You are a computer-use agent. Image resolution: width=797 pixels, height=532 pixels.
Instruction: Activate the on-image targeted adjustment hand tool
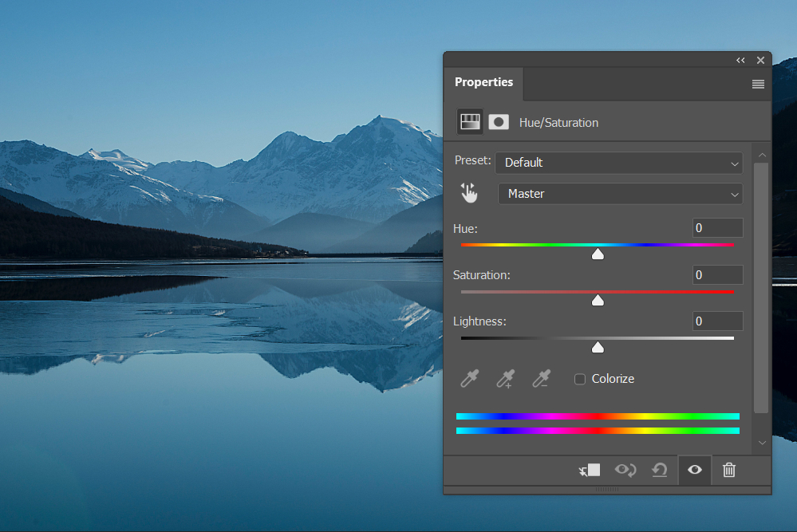coord(469,193)
